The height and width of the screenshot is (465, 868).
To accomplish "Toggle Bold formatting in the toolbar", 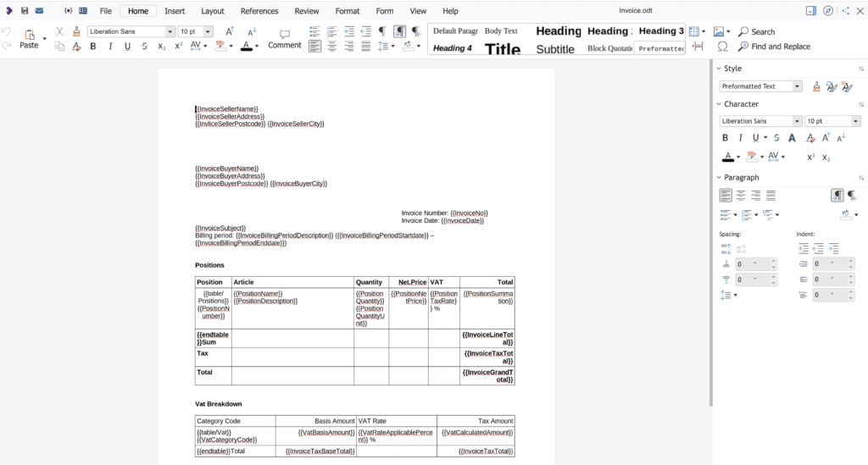I will [93, 47].
